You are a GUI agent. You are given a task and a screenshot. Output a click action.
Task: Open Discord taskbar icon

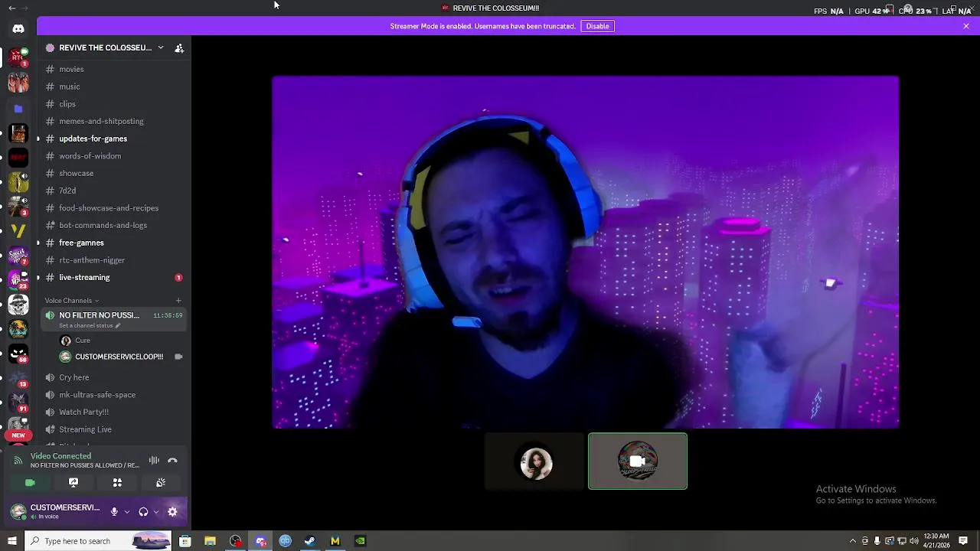[260, 541]
